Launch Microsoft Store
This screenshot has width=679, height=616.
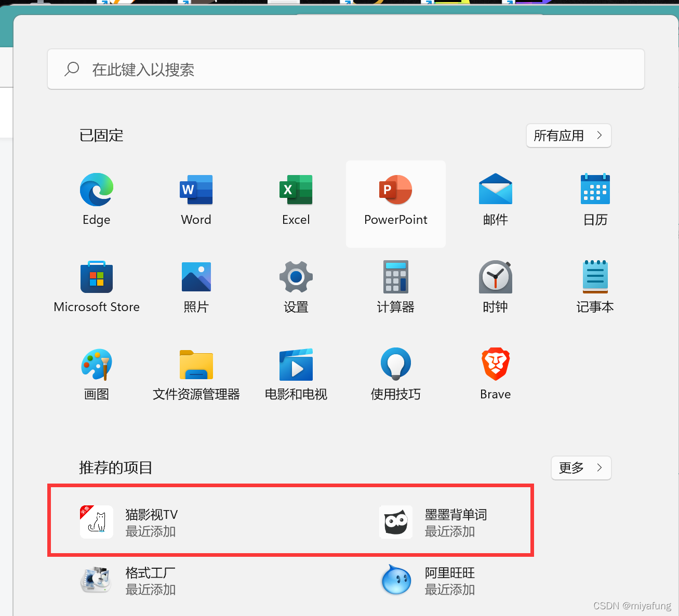tap(97, 277)
